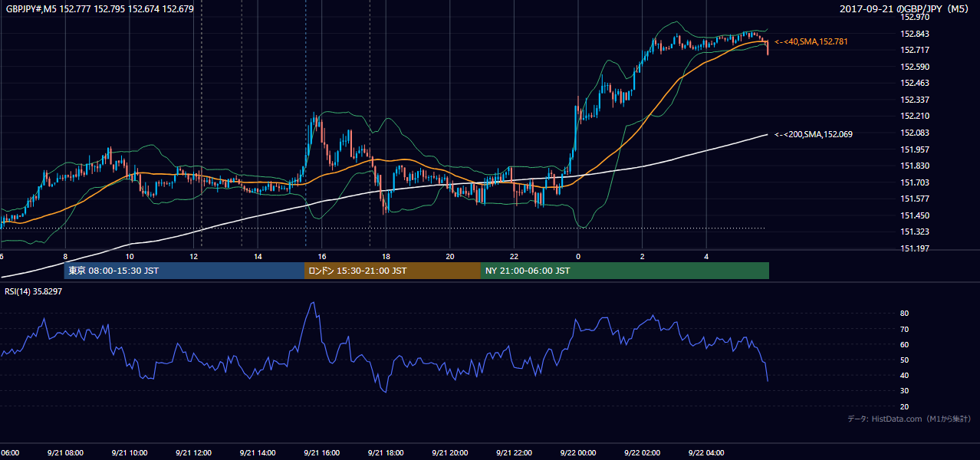Click the price chart hour label 22
980x460 pixels.
point(514,257)
